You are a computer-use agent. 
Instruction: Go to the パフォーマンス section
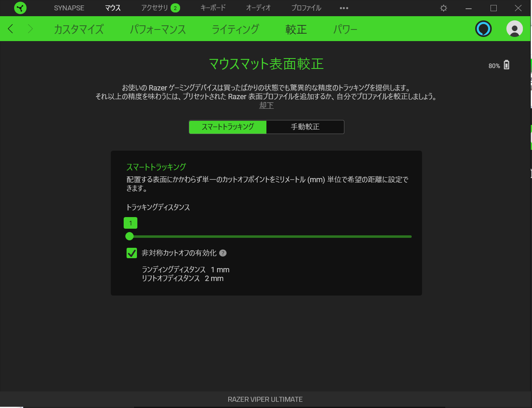tap(158, 29)
